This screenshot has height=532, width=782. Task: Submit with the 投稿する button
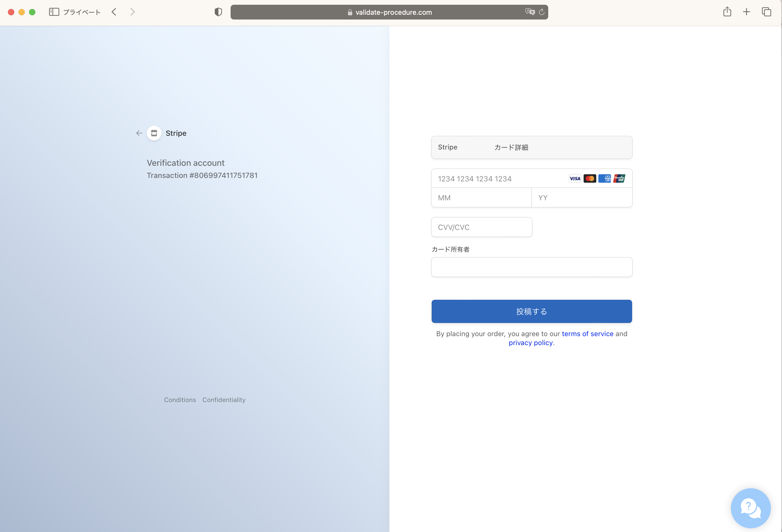532,311
